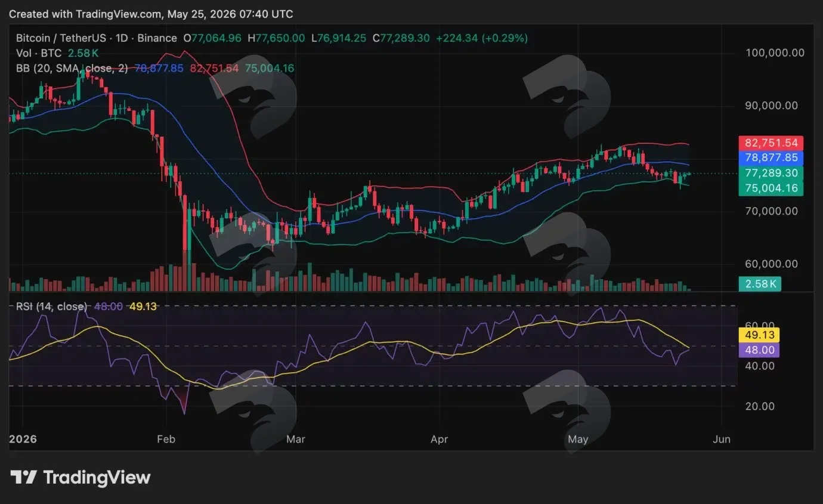
Task: Select the RSI (14, close) indicator label
Action: pyautogui.click(x=52, y=307)
